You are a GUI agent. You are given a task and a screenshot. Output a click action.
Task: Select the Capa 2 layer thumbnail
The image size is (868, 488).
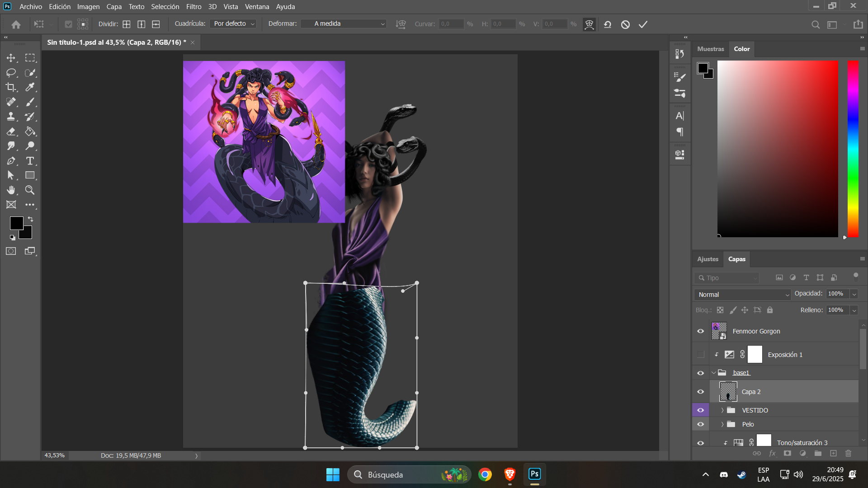(728, 392)
